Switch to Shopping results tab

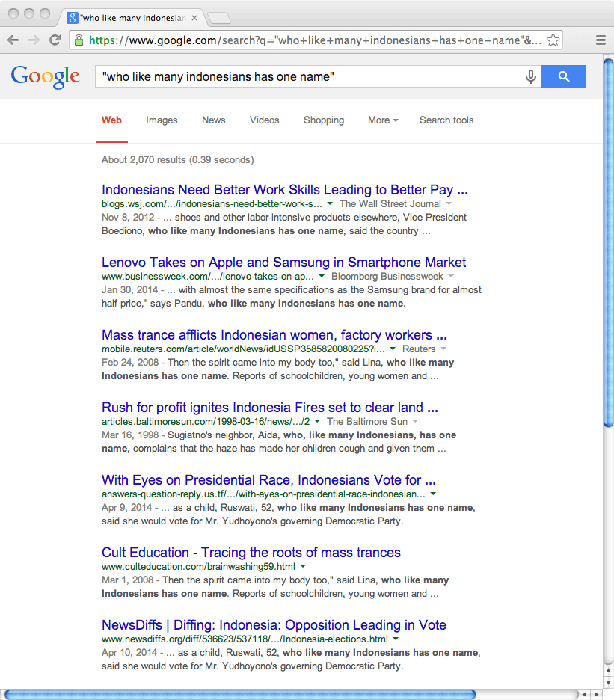point(324,120)
